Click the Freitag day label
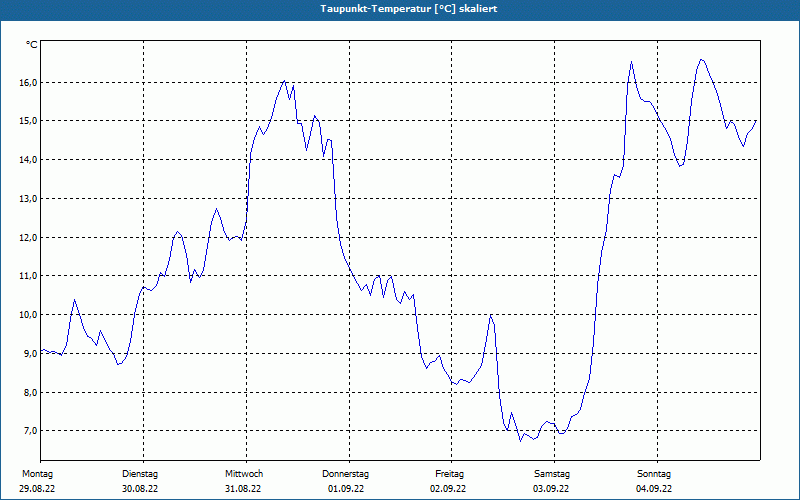The width and height of the screenshot is (800, 500). click(449, 474)
